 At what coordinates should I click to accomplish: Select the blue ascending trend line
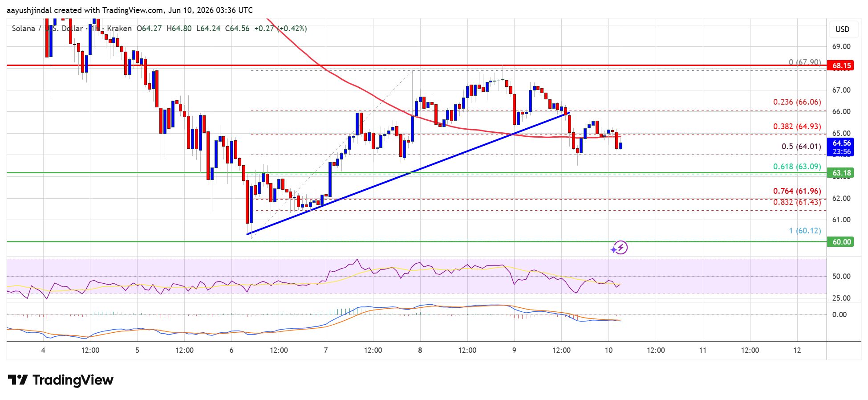click(408, 174)
